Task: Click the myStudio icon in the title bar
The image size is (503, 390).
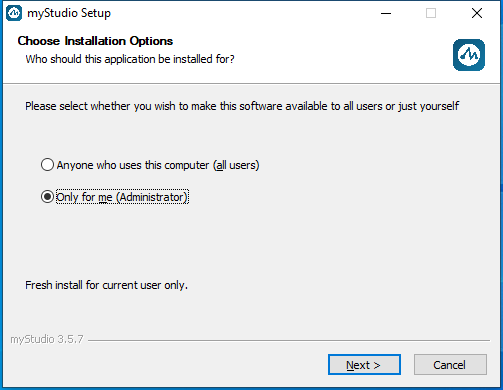Action: click(14, 13)
